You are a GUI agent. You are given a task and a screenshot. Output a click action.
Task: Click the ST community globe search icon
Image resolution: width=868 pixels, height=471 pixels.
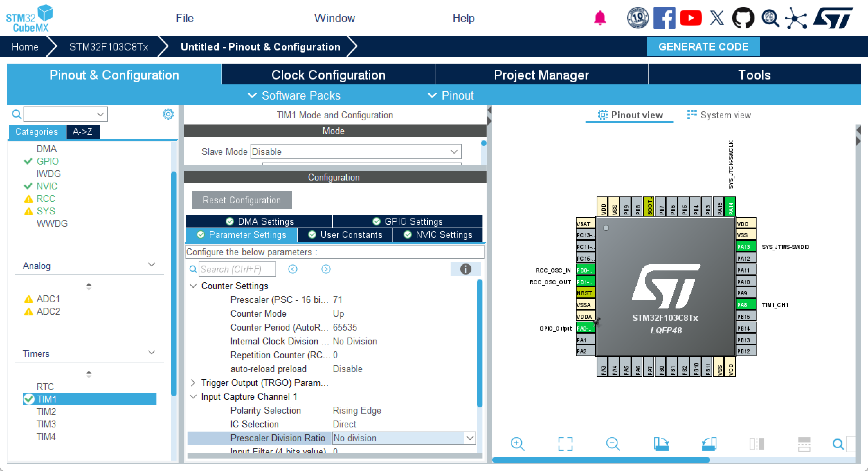tap(770, 18)
